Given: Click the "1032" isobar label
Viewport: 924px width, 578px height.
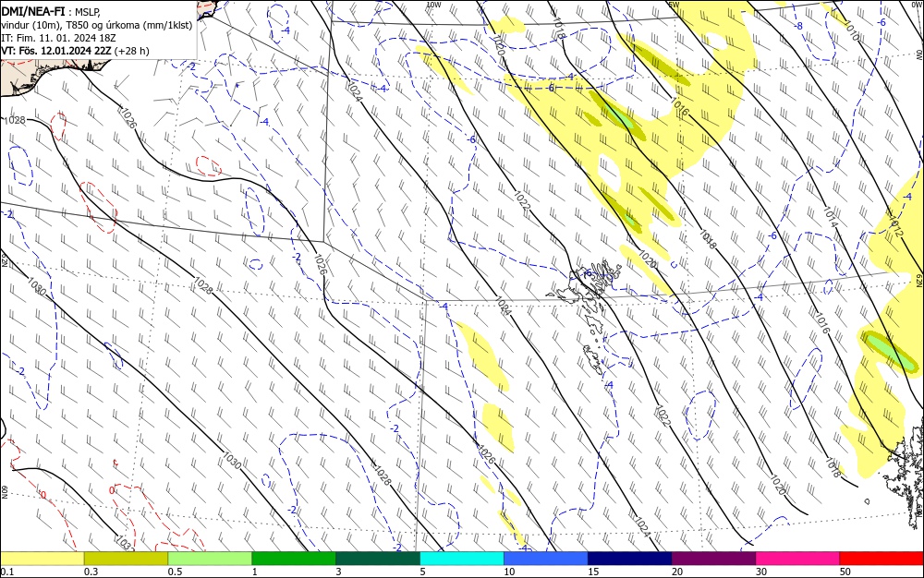Looking at the screenshot, I should coord(126,543).
